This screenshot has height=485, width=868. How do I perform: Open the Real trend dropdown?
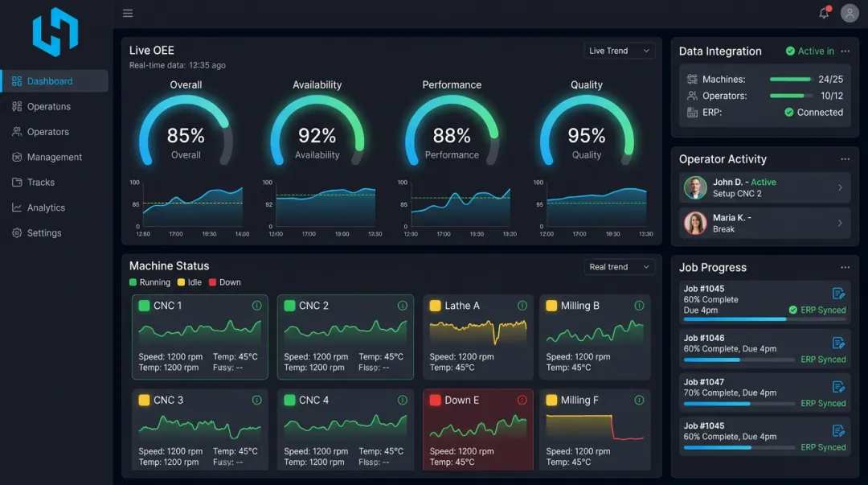(620, 266)
